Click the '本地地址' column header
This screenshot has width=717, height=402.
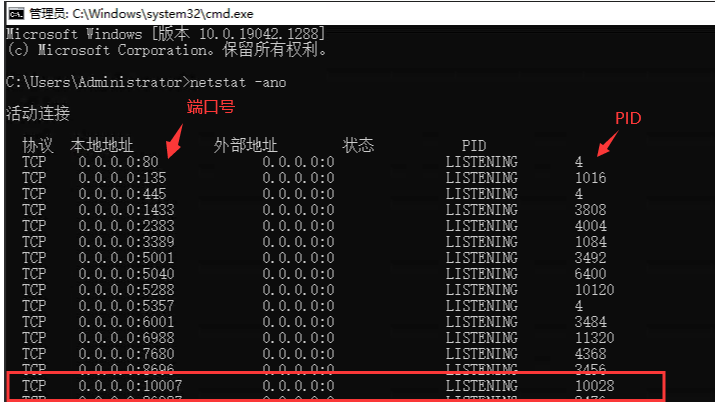102,145
